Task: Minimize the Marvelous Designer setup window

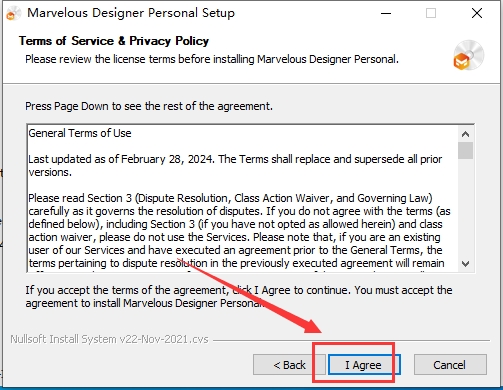Action: pos(386,14)
